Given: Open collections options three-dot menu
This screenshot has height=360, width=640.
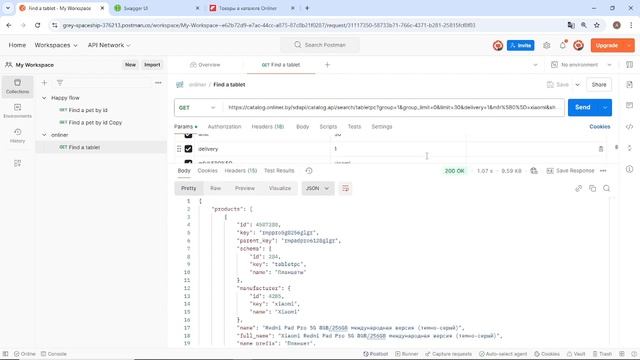Looking at the screenshot, I should click(158, 83).
